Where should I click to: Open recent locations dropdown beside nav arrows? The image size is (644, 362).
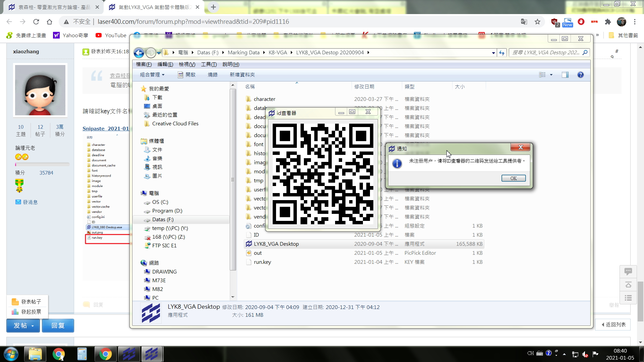[159, 53]
